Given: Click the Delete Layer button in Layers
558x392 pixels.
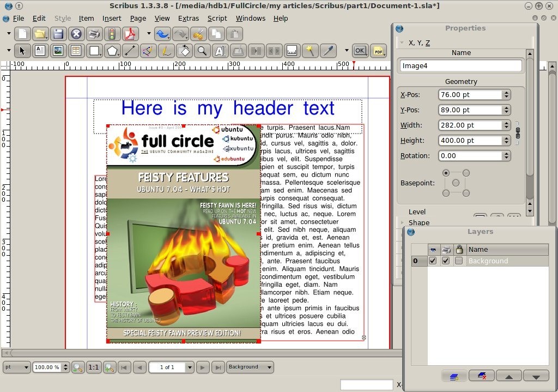Looking at the screenshot, I should 482,376.
